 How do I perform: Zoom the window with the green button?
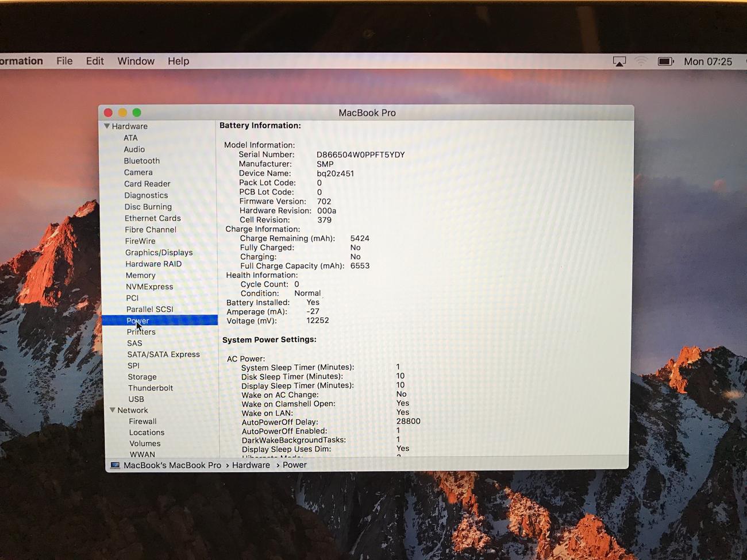[137, 113]
